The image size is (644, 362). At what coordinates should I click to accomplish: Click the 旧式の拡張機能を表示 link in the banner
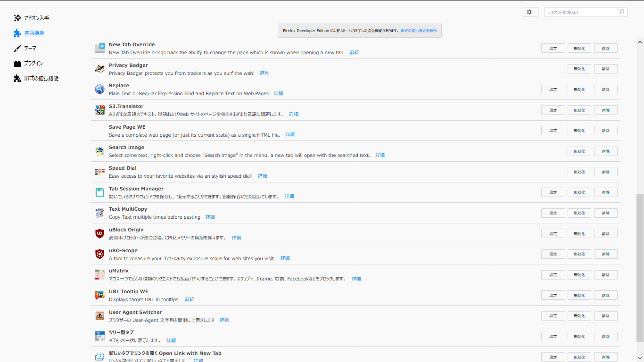click(419, 31)
